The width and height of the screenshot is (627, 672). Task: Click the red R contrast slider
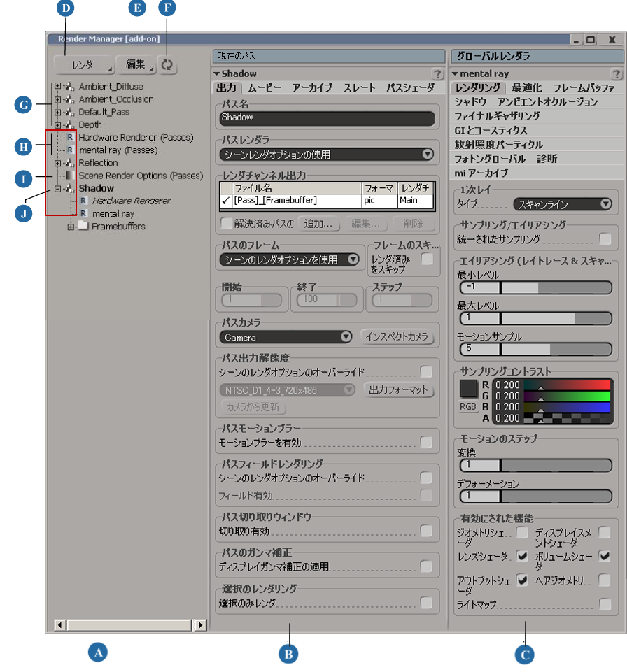568,385
